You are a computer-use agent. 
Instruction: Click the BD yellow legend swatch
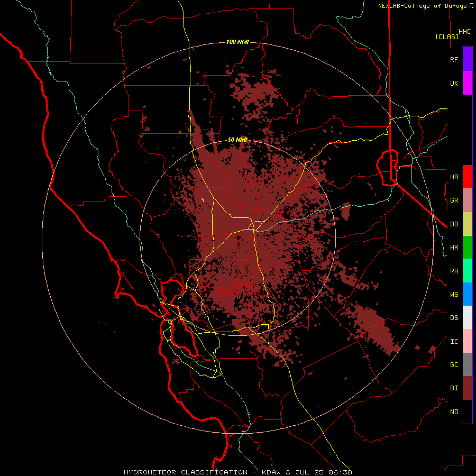[467, 224]
